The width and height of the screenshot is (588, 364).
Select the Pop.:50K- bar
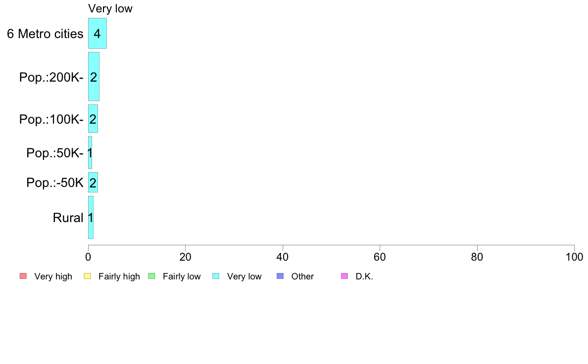(x=90, y=152)
